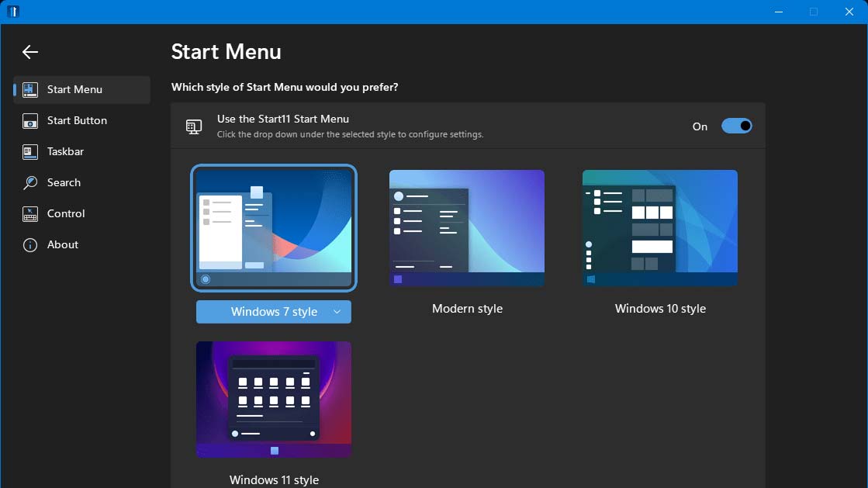Click the Start Button sidebar icon
Image resolution: width=868 pixels, height=488 pixels.
pos(30,121)
